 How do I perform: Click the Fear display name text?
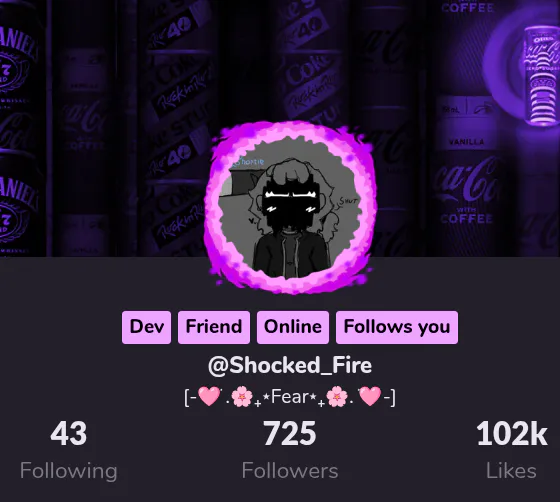pyautogui.click(x=289, y=397)
